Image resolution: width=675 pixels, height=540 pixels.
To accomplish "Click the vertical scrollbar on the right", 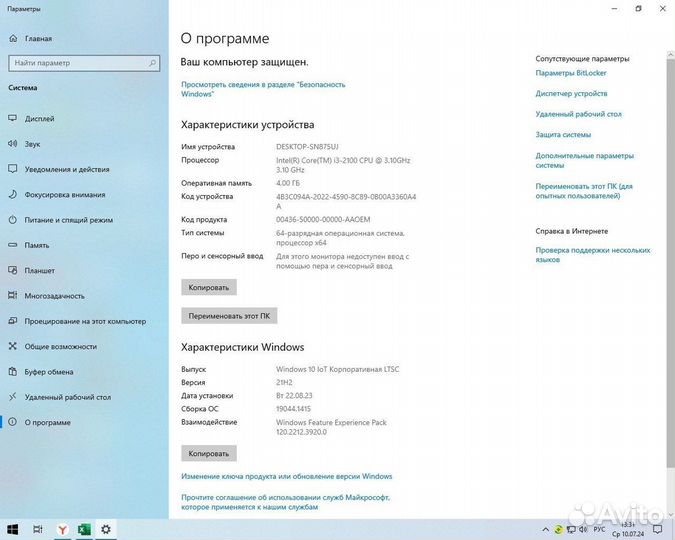I will coord(670,263).
